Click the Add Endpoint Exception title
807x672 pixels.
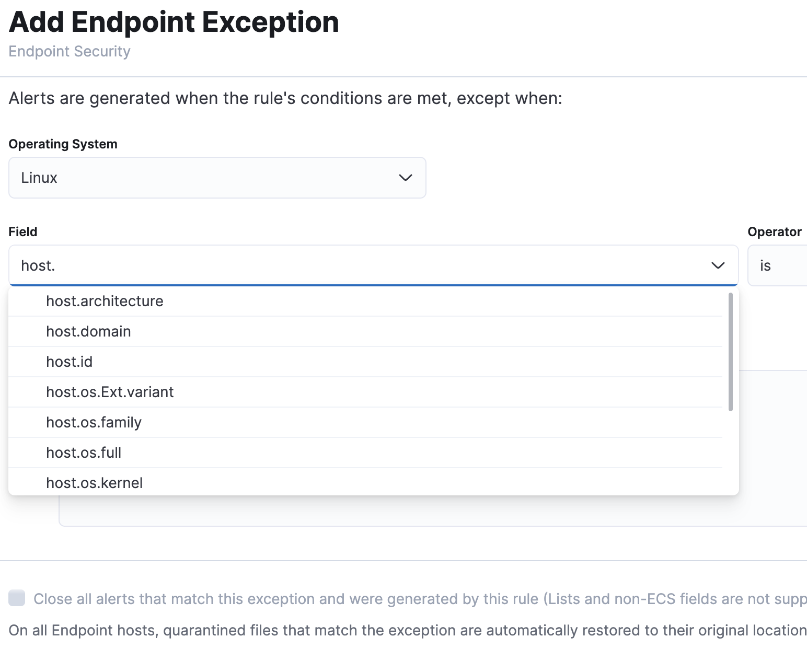coord(173,21)
